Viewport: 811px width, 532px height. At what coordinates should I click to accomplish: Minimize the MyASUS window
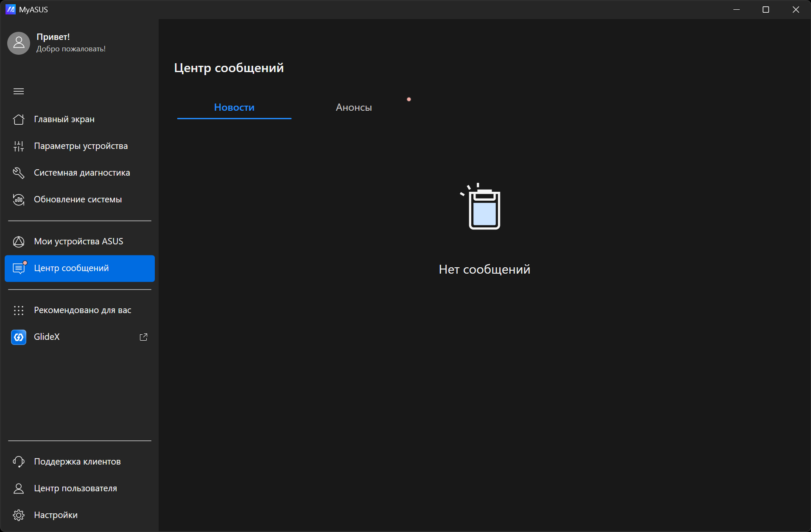click(x=737, y=9)
